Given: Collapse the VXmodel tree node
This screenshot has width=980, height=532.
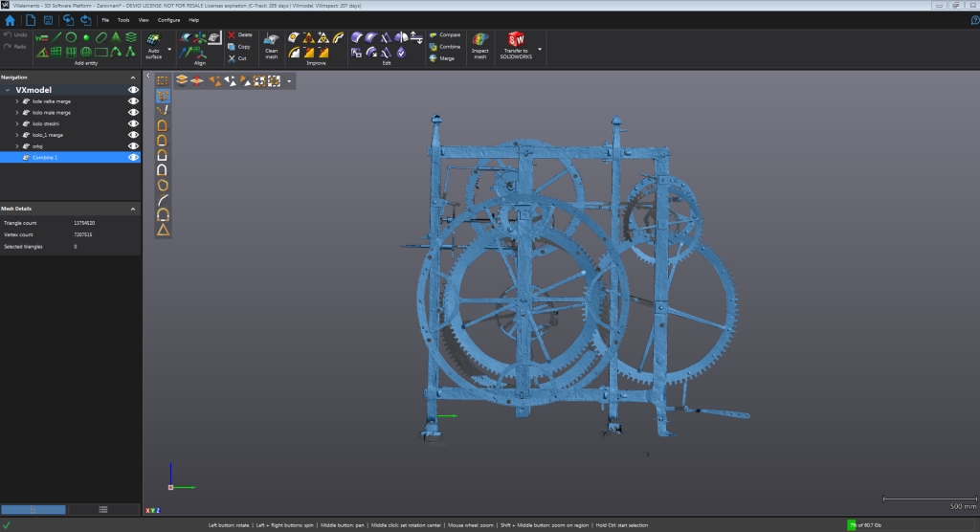Looking at the screenshot, I should (x=8, y=90).
